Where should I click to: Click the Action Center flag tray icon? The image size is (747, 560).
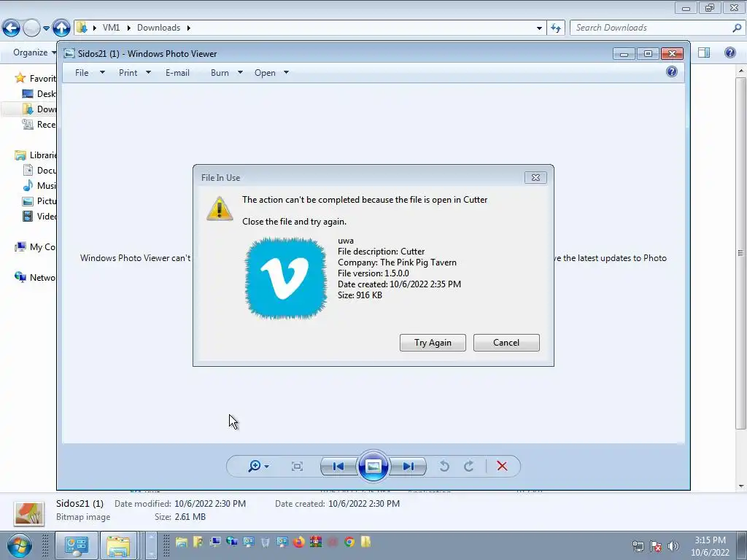coord(656,546)
